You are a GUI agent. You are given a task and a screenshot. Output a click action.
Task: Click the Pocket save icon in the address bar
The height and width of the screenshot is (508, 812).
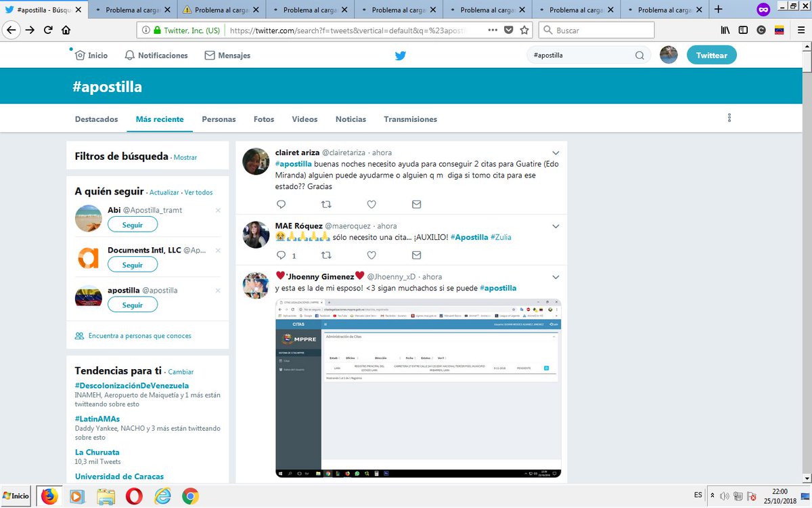click(x=509, y=30)
